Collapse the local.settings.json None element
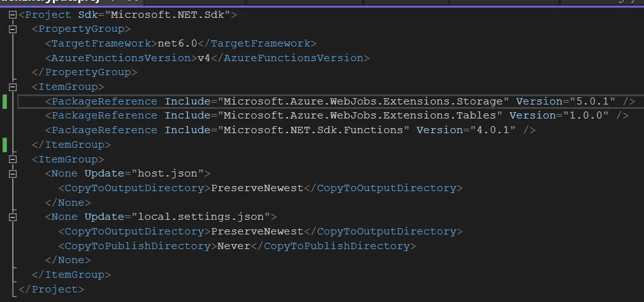Screen dimensions: 644x302 [13, 217]
